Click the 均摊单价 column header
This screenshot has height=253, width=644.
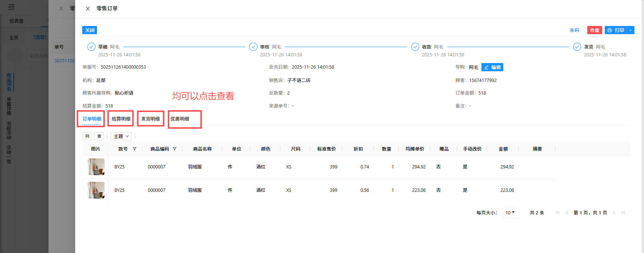[415, 149]
